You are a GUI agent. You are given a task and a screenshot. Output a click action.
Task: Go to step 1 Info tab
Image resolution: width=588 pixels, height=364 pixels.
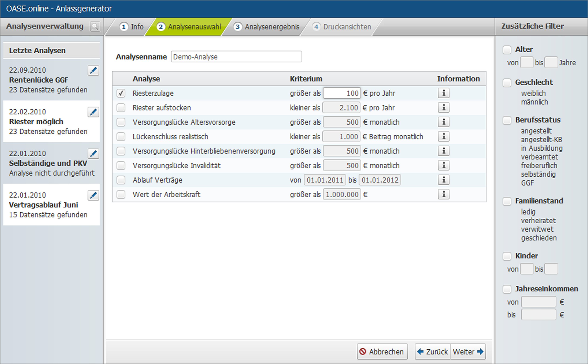click(131, 27)
